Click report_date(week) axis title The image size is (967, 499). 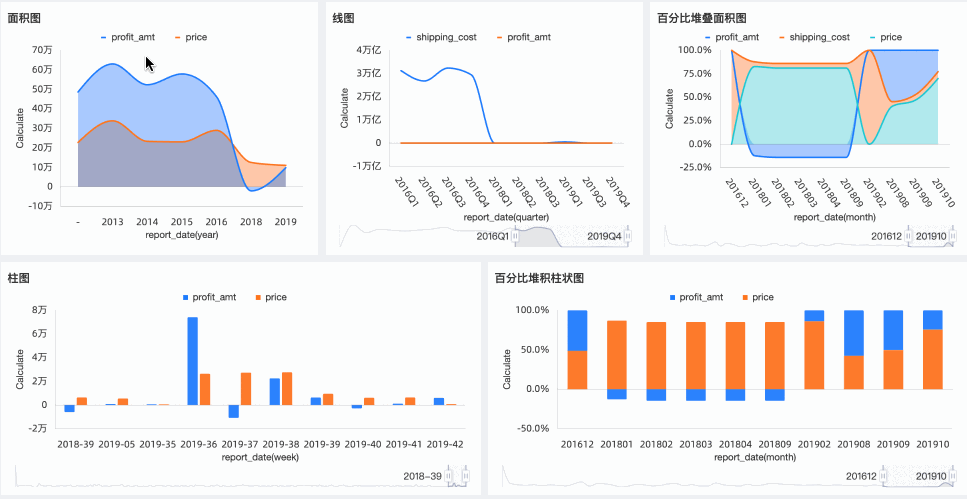pos(259,457)
